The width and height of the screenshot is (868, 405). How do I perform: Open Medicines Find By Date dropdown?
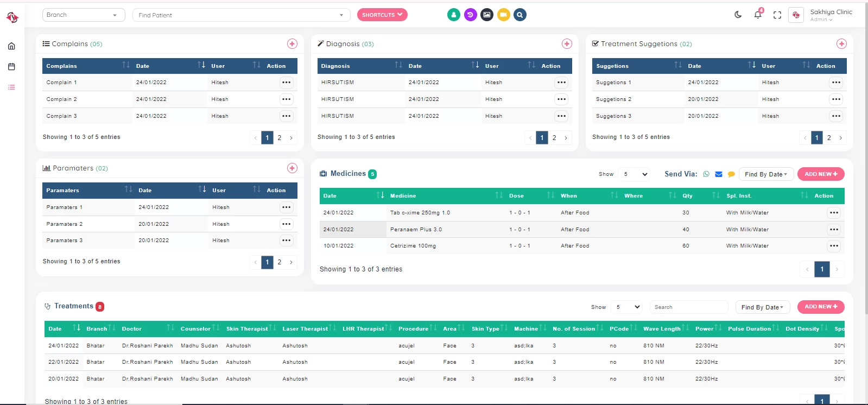(x=766, y=174)
